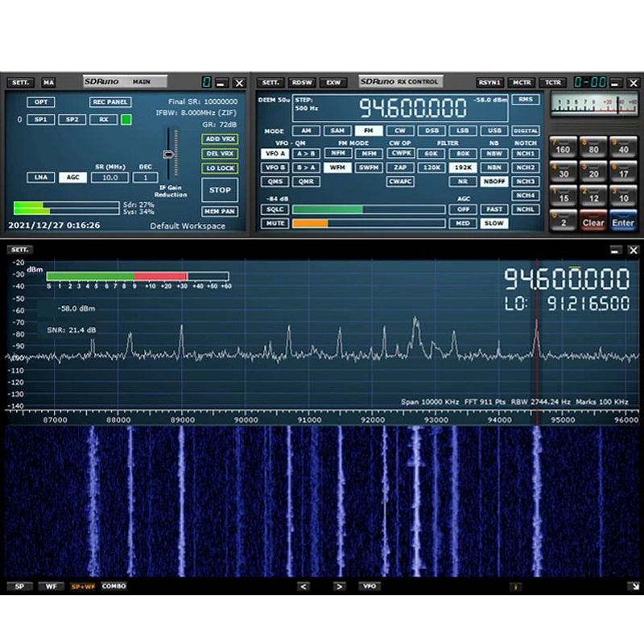
Task: Click the 94.600.000 frequency display
Action: tap(412, 108)
